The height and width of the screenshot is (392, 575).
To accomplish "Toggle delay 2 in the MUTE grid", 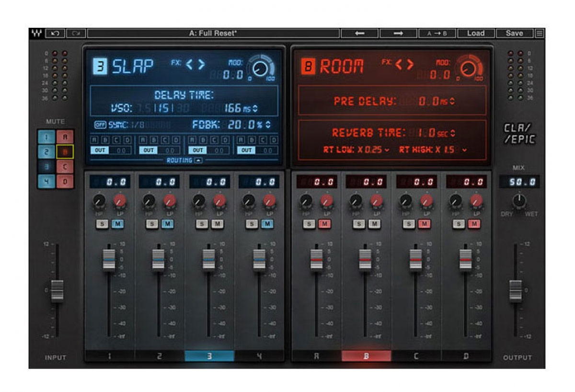I will coord(47,152).
